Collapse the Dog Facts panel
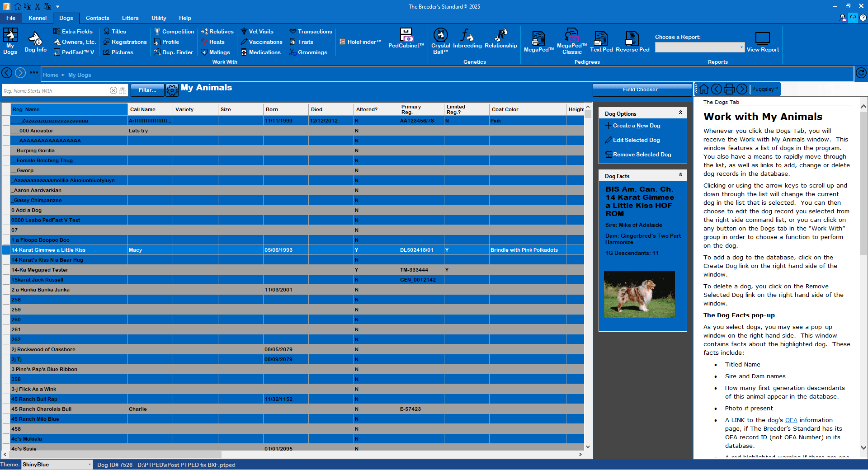 click(x=680, y=175)
